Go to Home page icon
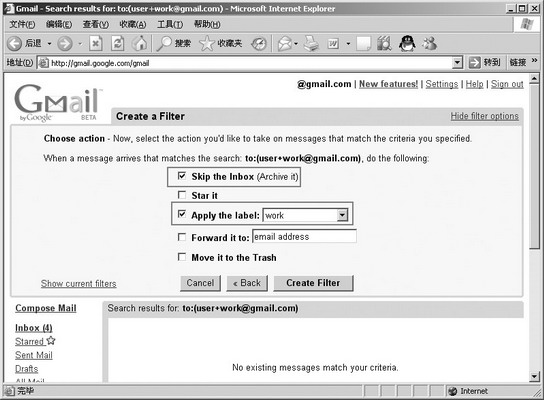This screenshot has height=400, width=544. pyautogui.click(x=140, y=43)
